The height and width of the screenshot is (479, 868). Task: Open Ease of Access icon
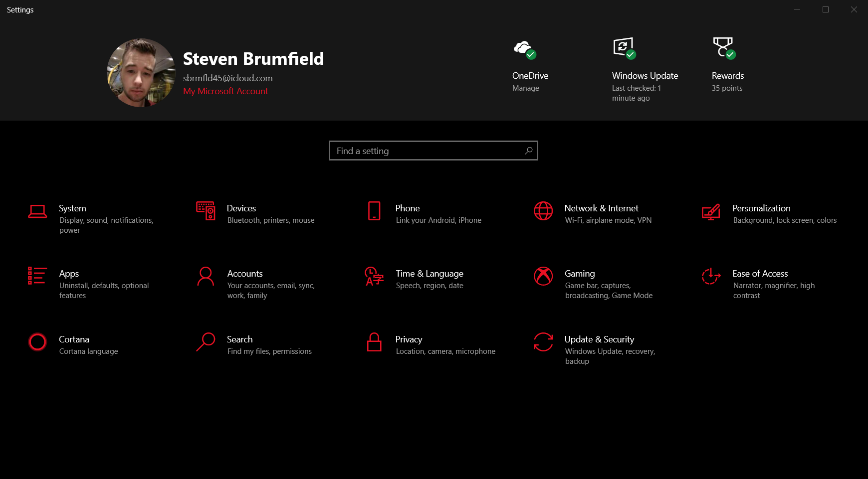711,276
